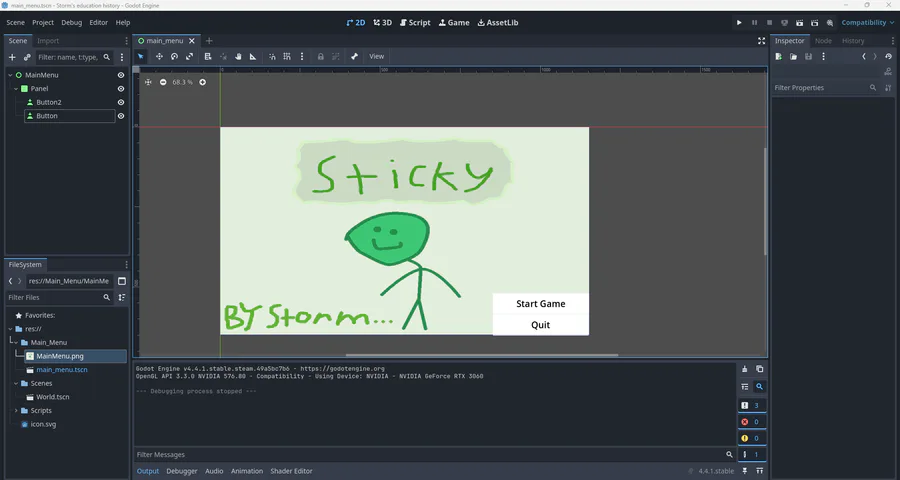900x480 pixels.
Task: Sort files with the sort icon
Action: pos(122,297)
